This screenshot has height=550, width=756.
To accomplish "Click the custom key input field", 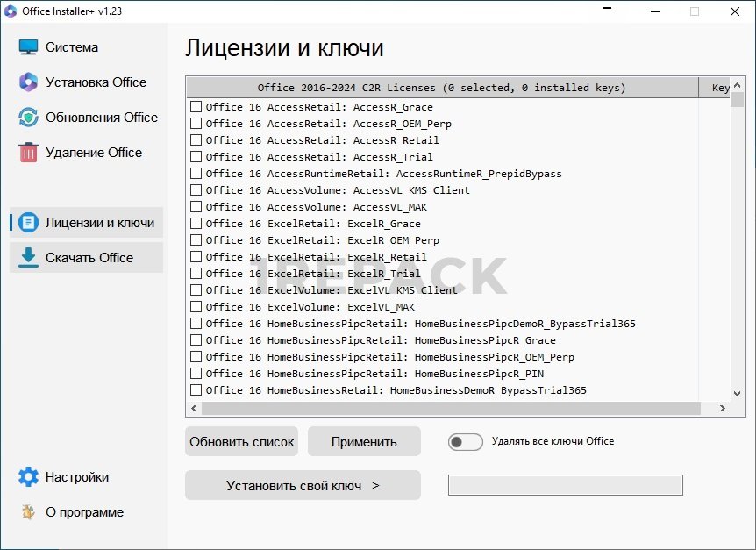I will 565,485.
